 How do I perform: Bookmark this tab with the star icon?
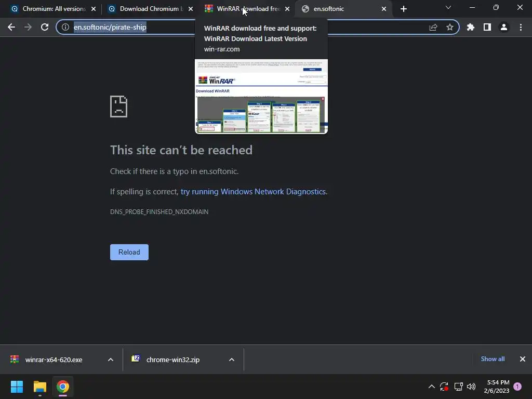[x=450, y=27]
